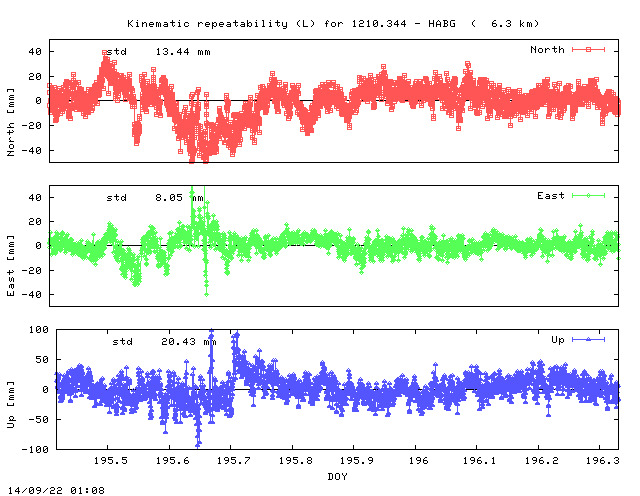
Task: Click x-axis tick label 196.3
Action: pos(603,460)
